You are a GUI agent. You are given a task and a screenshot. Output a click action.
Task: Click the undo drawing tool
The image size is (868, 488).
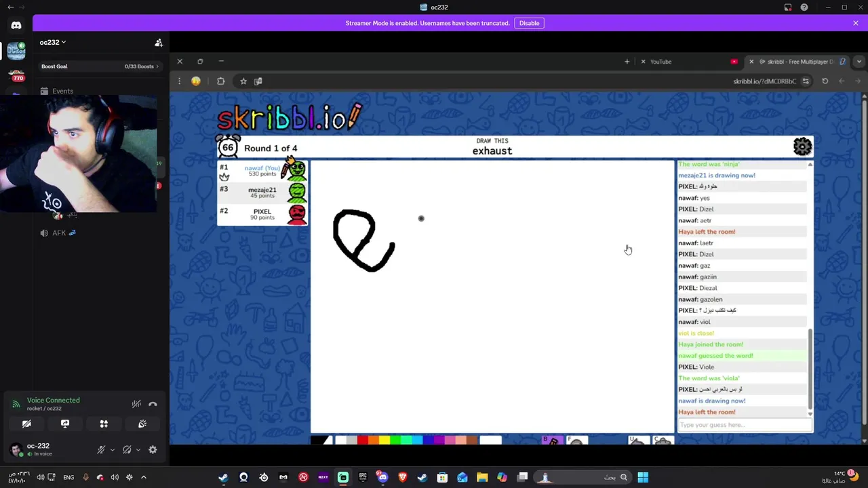(x=639, y=441)
